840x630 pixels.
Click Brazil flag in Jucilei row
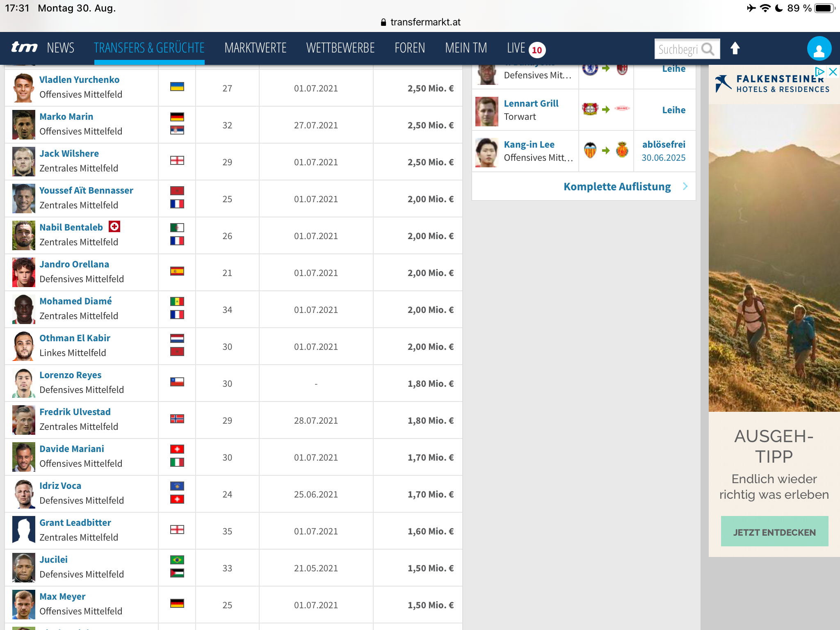[x=177, y=560]
